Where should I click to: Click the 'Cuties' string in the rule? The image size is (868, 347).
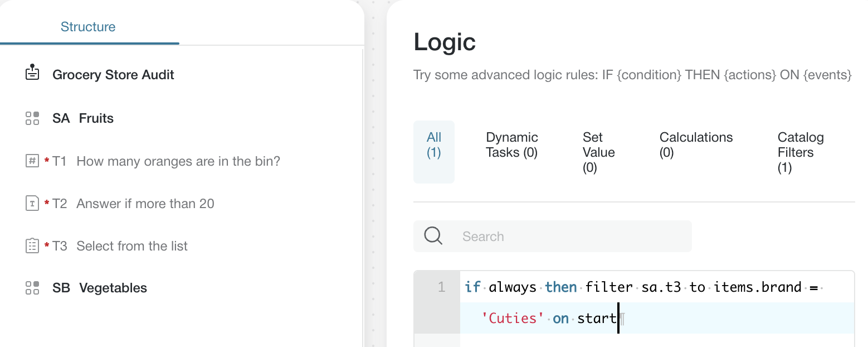[x=513, y=319]
